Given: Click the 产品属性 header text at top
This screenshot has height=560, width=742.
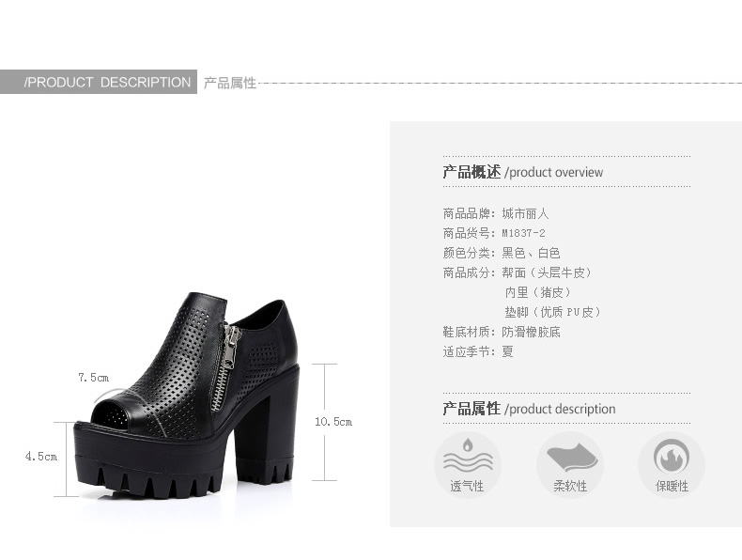Looking at the screenshot, I should 230,83.
